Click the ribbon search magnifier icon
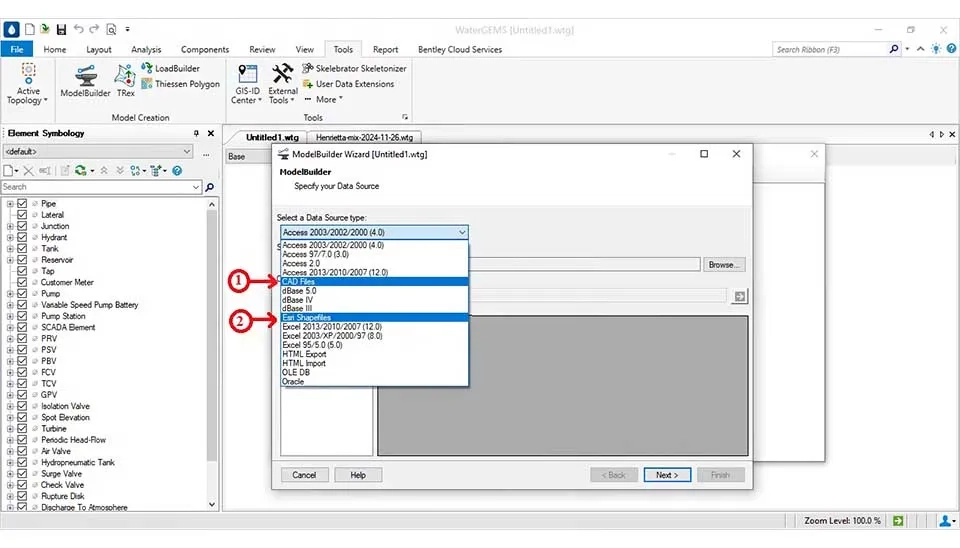 point(894,49)
